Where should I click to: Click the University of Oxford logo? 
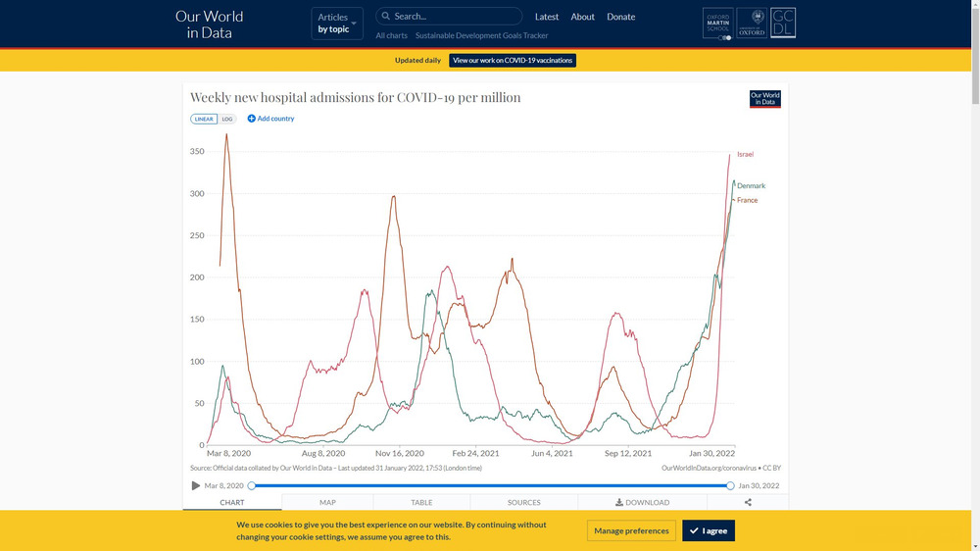[x=752, y=24]
